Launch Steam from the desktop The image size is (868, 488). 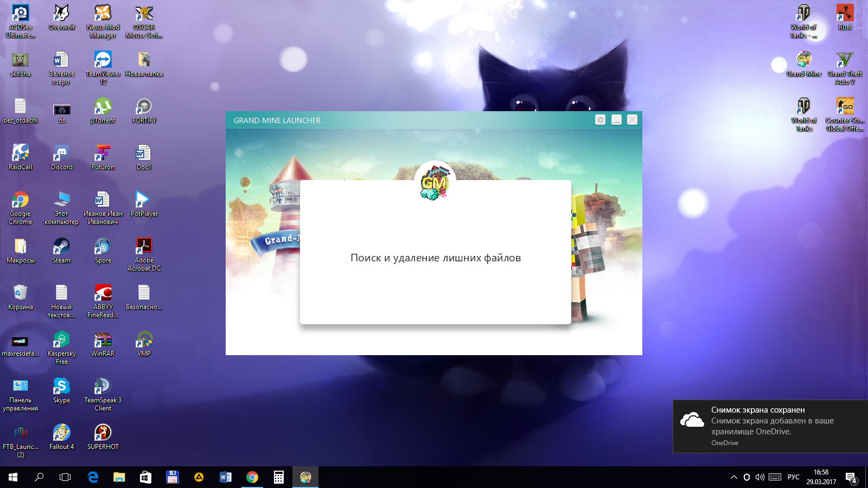[x=62, y=251]
